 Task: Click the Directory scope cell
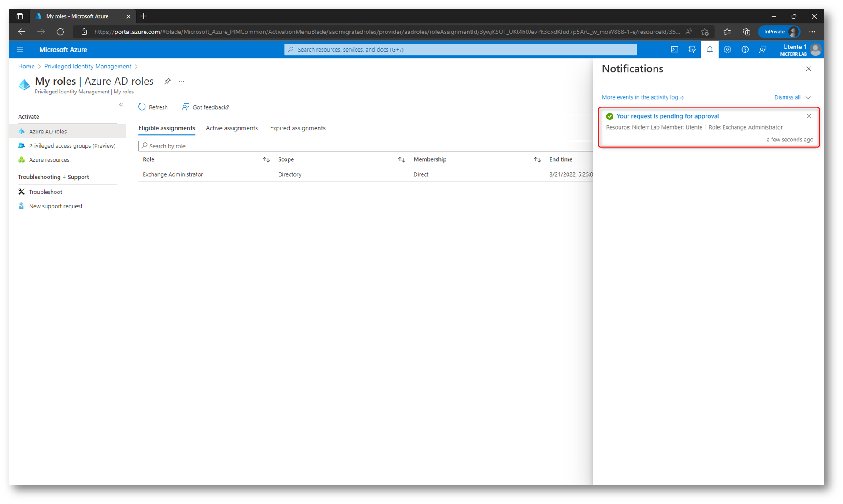point(290,174)
